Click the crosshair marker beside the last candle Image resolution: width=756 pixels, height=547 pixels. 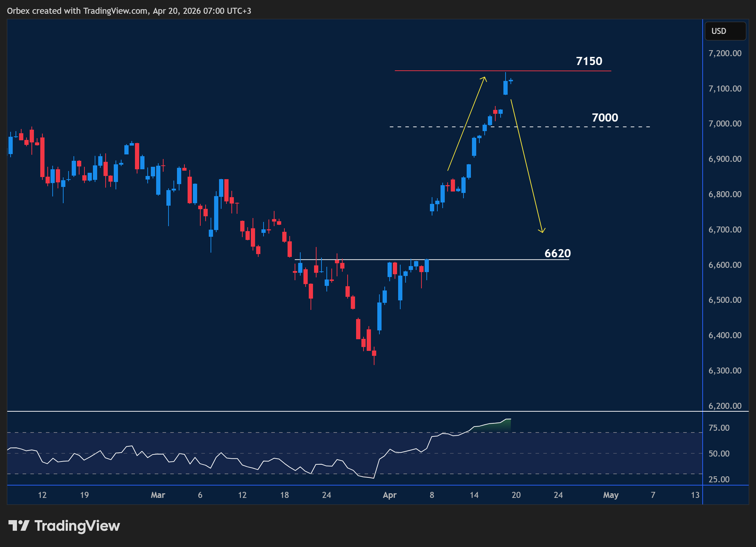click(x=511, y=81)
